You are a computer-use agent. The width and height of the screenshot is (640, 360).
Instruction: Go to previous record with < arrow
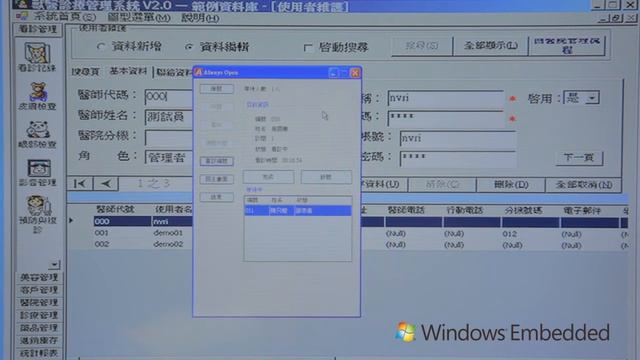click(x=106, y=184)
